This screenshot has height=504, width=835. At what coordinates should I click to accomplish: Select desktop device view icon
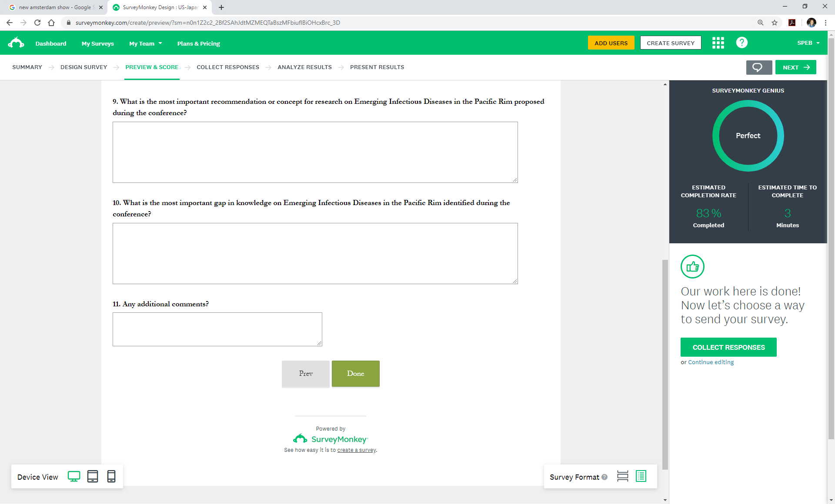[74, 477]
